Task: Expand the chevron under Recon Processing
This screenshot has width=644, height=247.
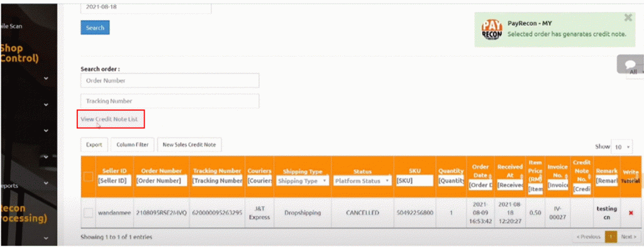Action: pyautogui.click(x=46, y=238)
